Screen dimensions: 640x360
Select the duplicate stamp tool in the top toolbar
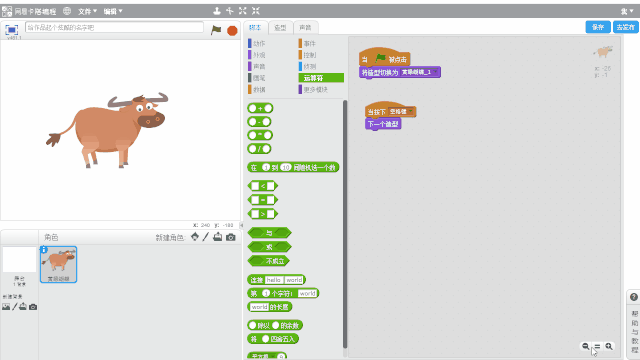click(217, 11)
